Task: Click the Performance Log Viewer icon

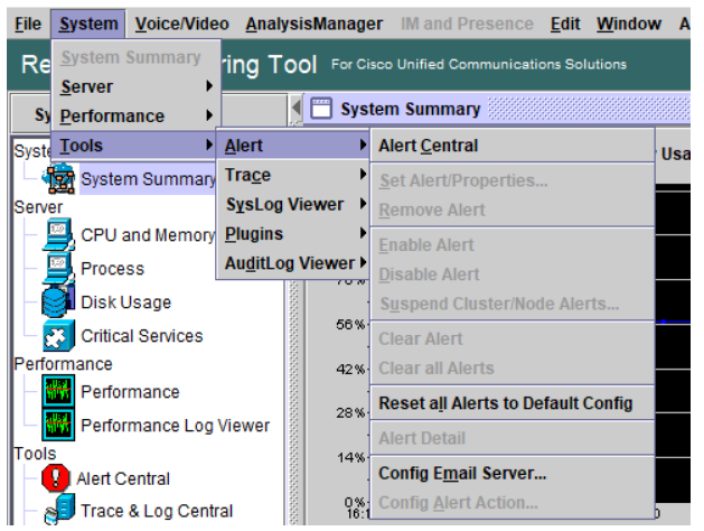Action: (x=58, y=425)
